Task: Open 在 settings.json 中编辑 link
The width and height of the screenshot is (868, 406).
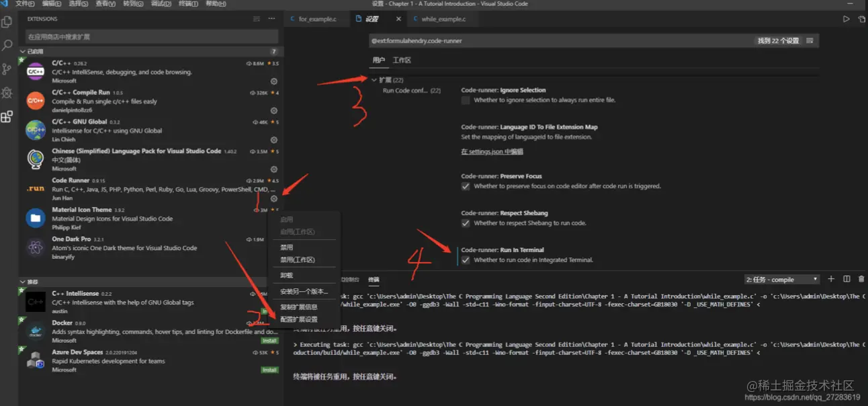Action: point(492,151)
